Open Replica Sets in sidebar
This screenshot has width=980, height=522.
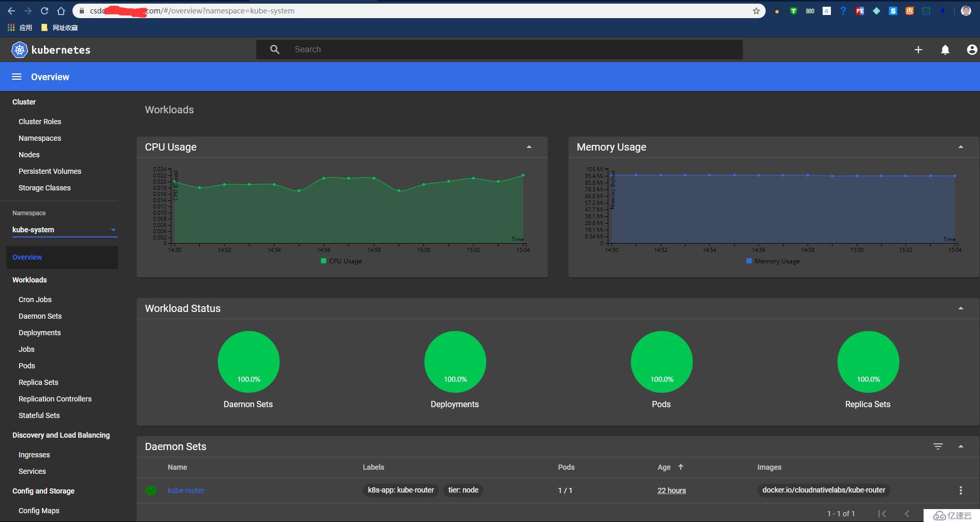coord(38,382)
